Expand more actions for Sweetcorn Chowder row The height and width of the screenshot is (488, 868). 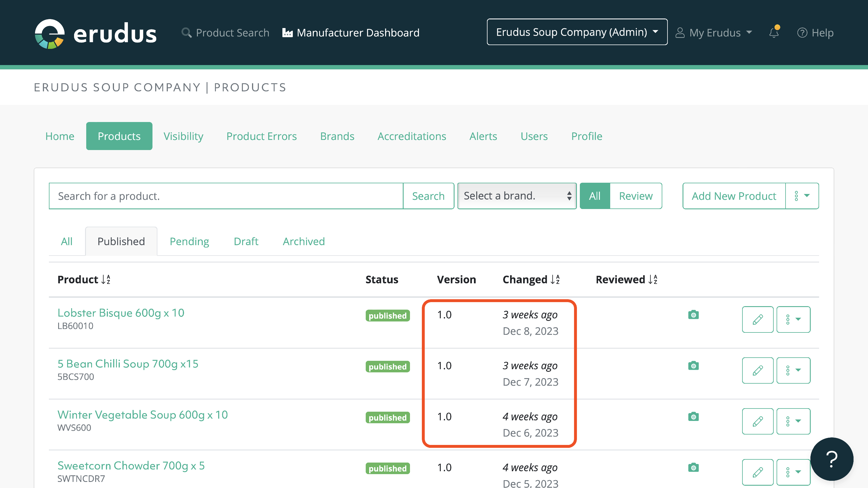[794, 472]
